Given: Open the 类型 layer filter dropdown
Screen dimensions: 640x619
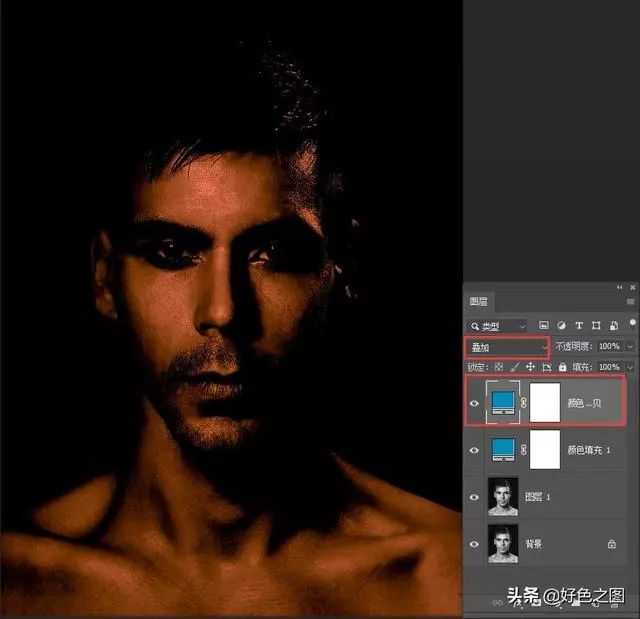Looking at the screenshot, I should point(497,326).
